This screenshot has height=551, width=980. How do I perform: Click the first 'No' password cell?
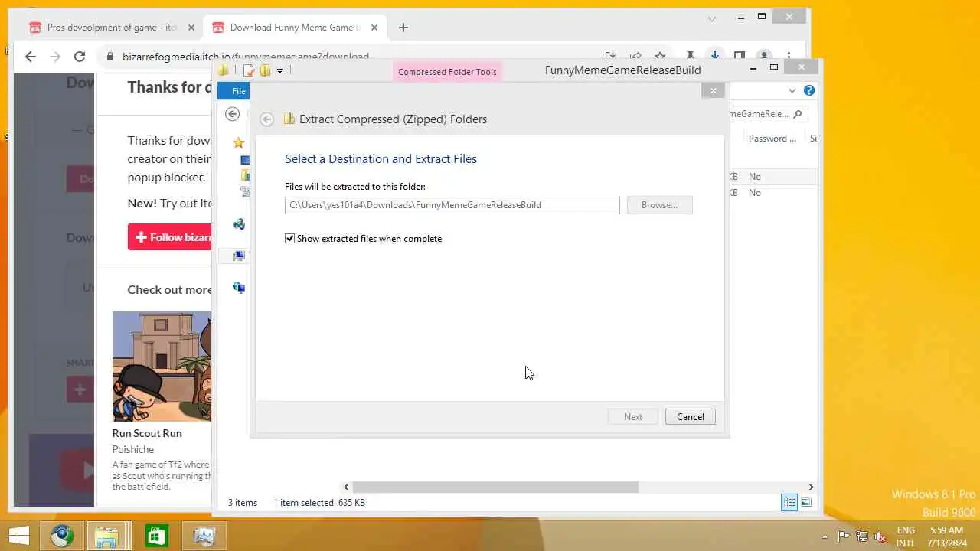pyautogui.click(x=755, y=177)
